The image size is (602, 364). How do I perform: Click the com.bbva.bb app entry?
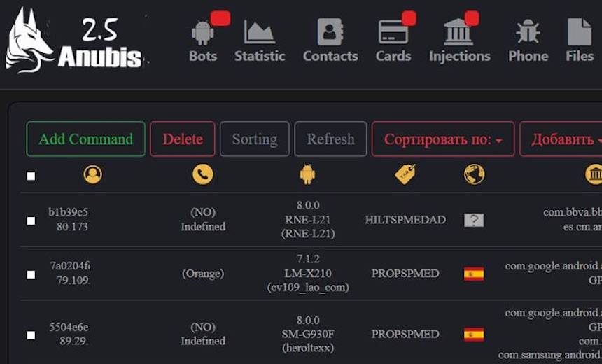click(573, 212)
